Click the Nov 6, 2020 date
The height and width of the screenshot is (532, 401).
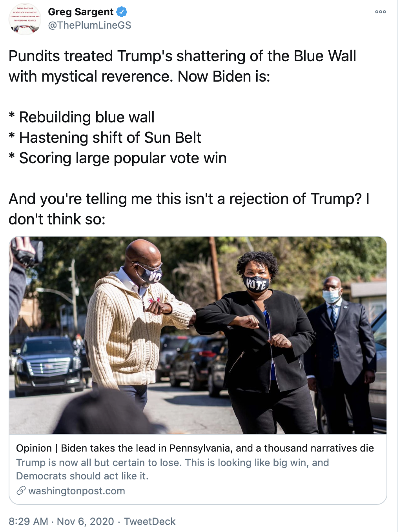pos(85,521)
